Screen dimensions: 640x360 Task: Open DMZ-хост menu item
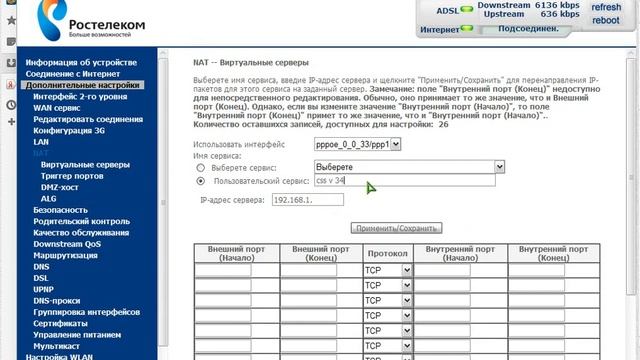(x=60, y=187)
